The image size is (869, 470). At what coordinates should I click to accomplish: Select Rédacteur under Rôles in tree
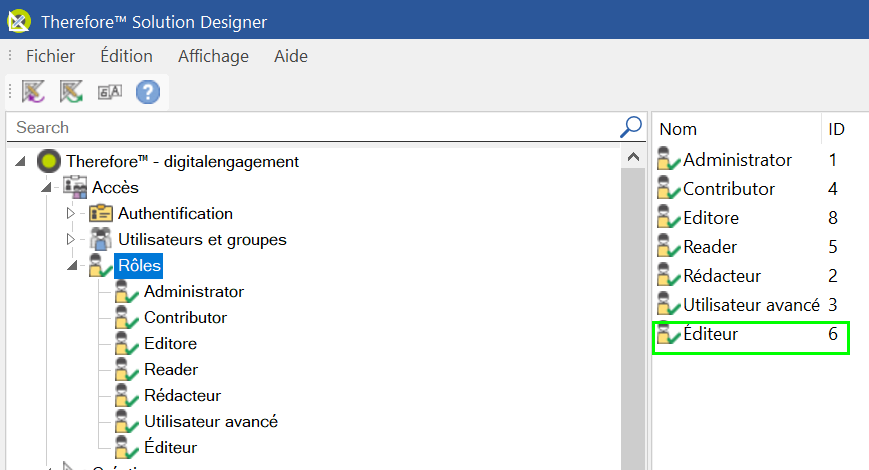pyautogui.click(x=182, y=396)
